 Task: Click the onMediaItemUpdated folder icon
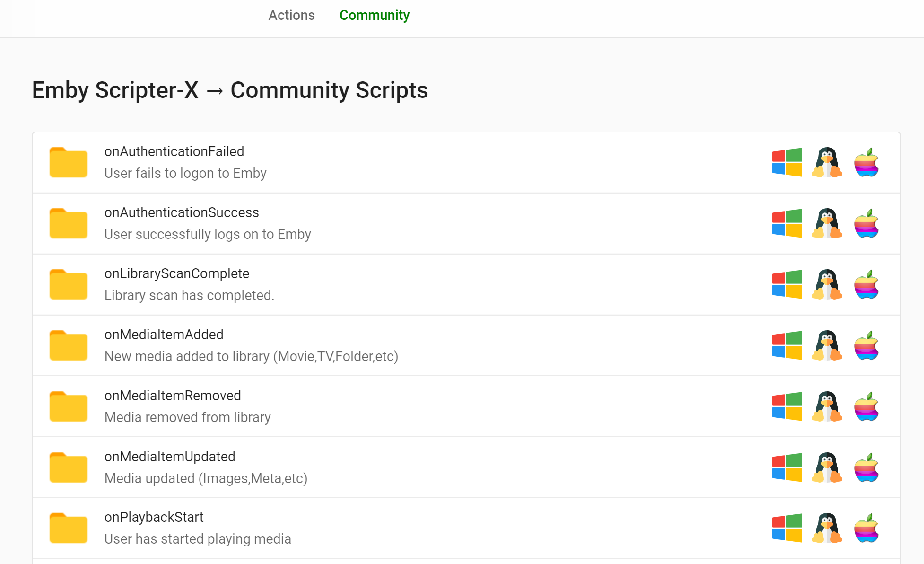(69, 467)
